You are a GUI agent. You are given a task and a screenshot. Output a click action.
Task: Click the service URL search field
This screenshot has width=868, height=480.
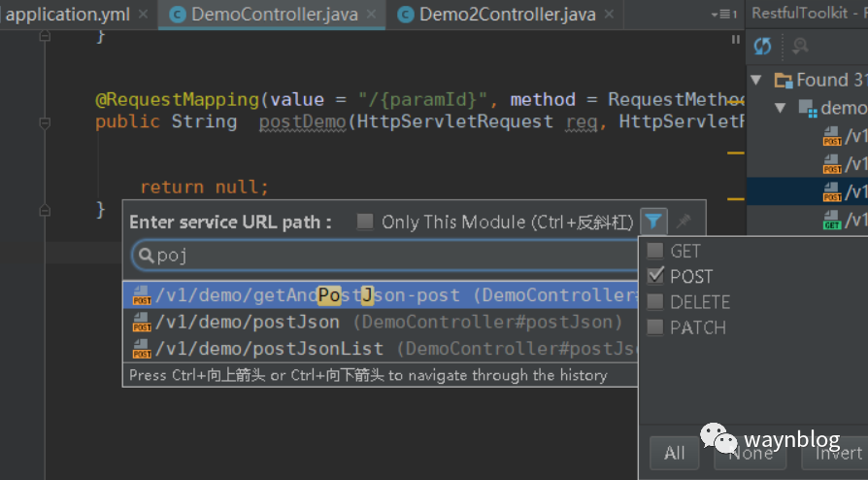[388, 255]
